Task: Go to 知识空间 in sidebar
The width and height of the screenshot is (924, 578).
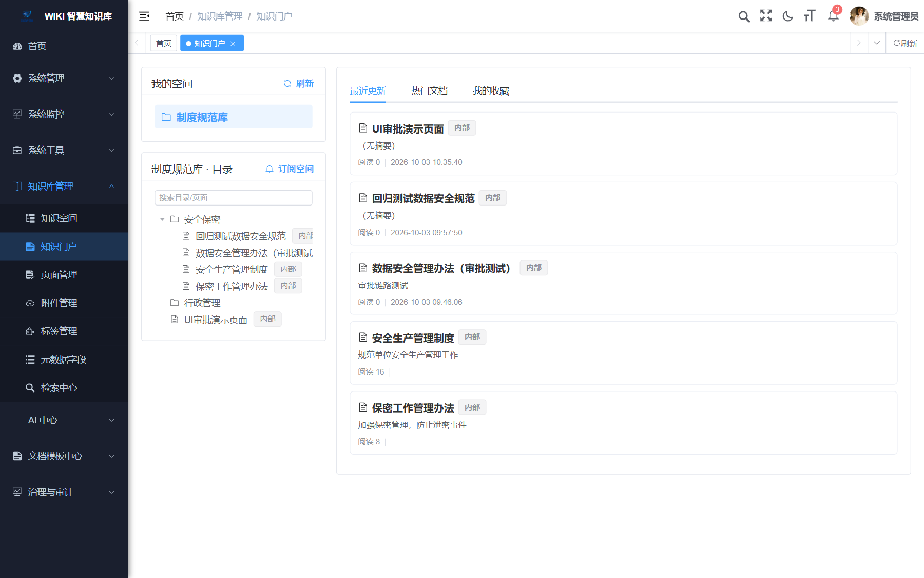Action: point(64,218)
